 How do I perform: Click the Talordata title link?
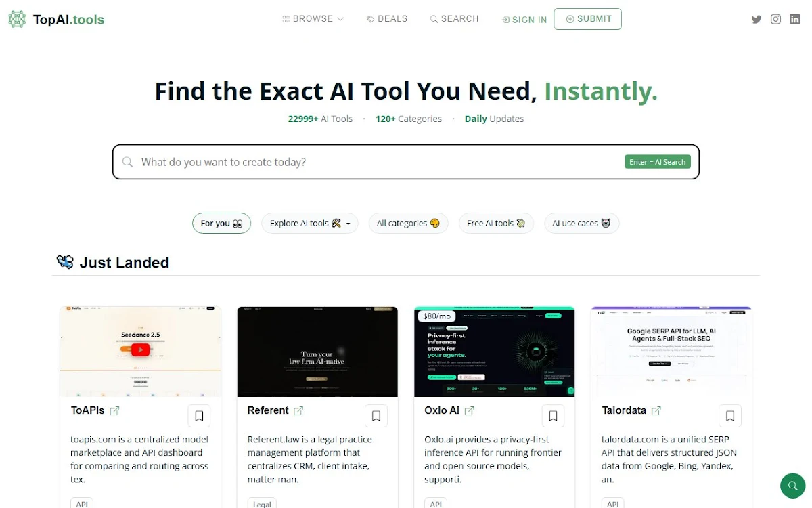624,410
